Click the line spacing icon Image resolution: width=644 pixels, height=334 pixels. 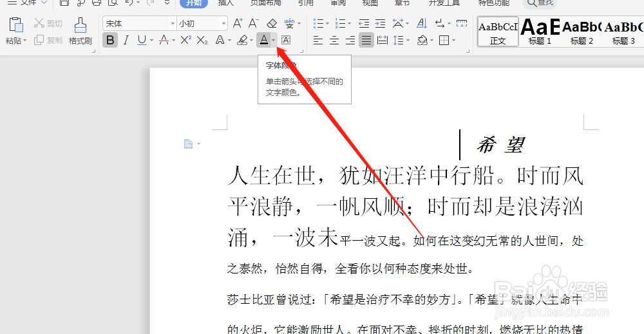(x=398, y=40)
